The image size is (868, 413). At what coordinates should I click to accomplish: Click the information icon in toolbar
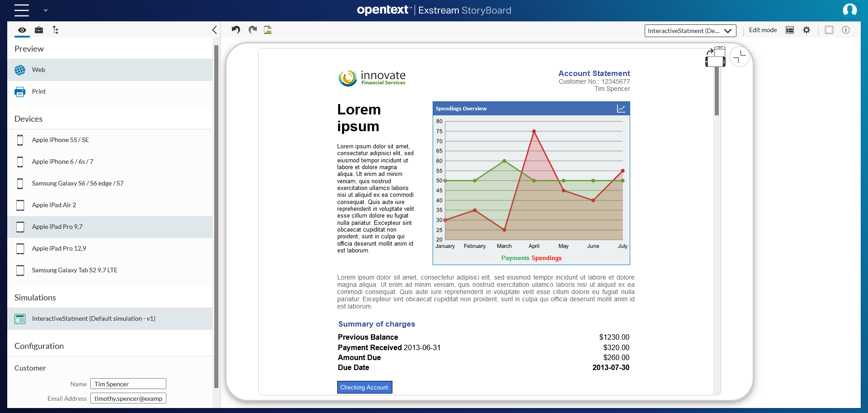click(845, 30)
